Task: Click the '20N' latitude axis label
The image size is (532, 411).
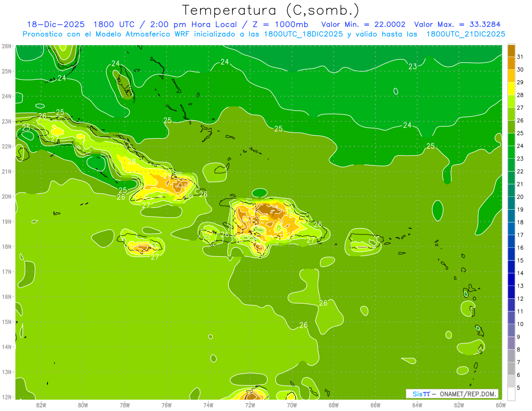Action: (x=7, y=196)
